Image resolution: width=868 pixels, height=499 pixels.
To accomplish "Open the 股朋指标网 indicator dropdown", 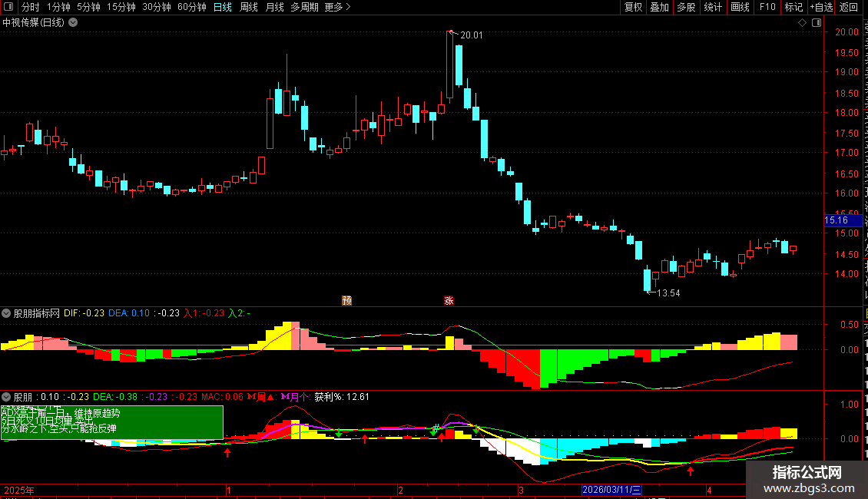I will click(6, 313).
